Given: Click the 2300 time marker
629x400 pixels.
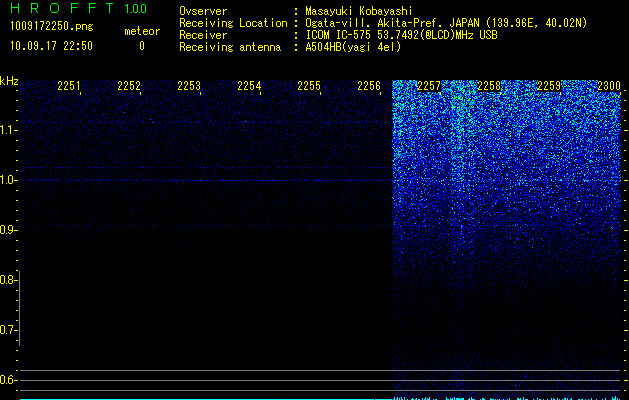Looking at the screenshot, I should pyautogui.click(x=609, y=86).
